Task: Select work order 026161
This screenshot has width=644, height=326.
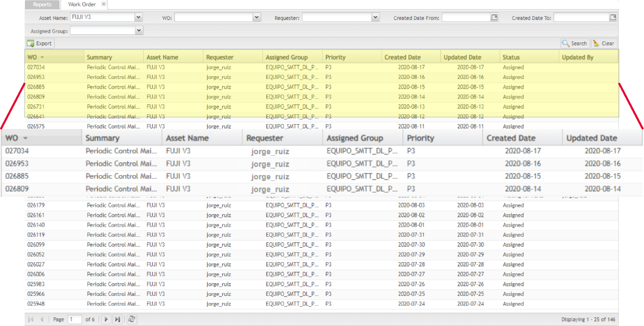Action: (x=321, y=215)
